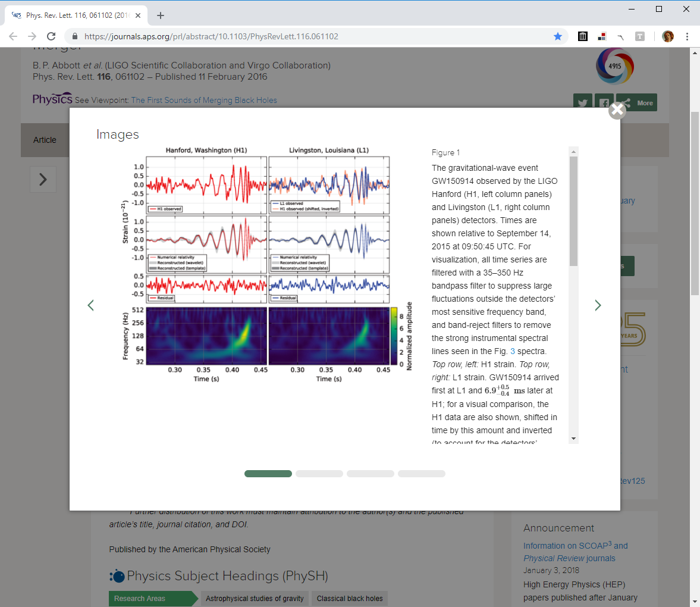Screen dimensions: 700x607
Task: Reload the current page
Action: tap(51, 36)
